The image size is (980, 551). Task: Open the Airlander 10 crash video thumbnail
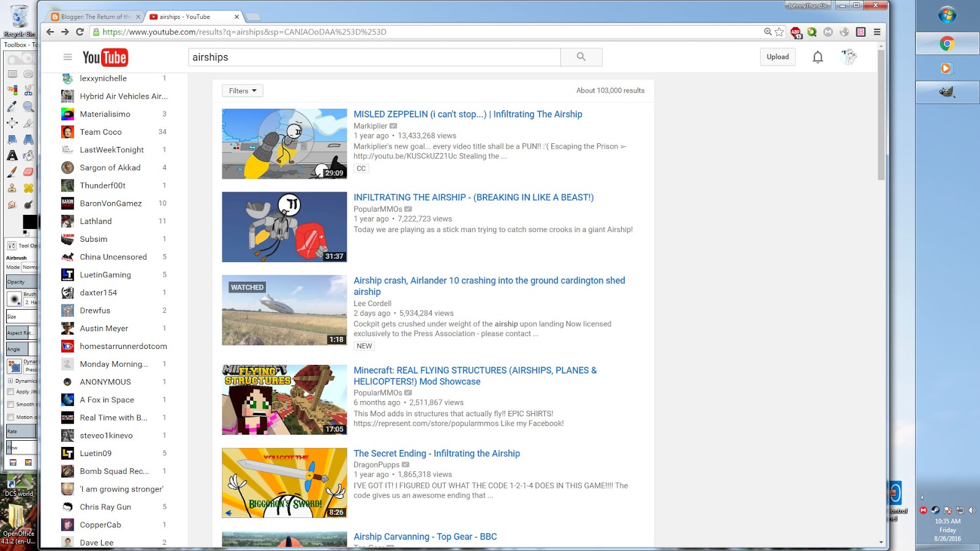[284, 310]
